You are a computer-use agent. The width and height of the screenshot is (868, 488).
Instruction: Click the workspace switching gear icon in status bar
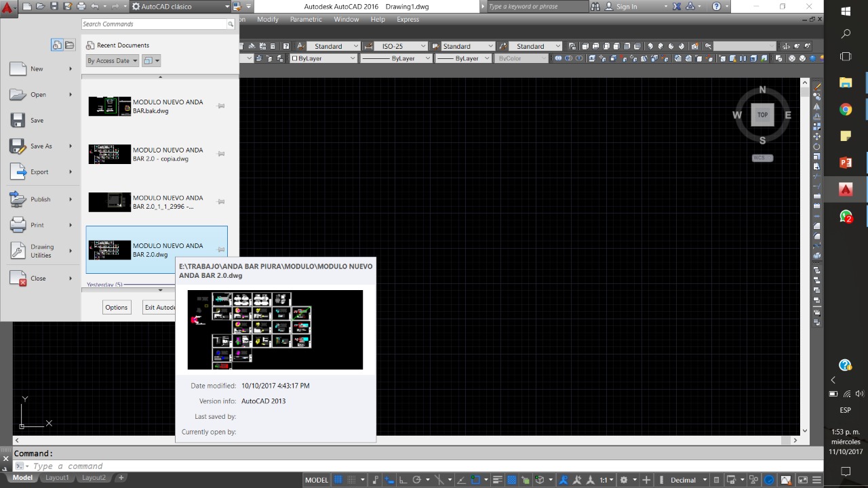624,480
